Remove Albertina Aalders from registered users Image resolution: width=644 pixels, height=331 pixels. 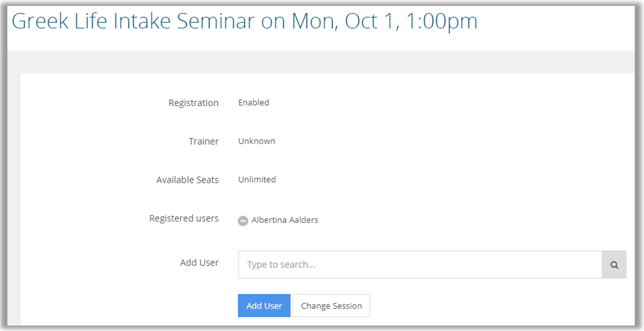pos(243,221)
